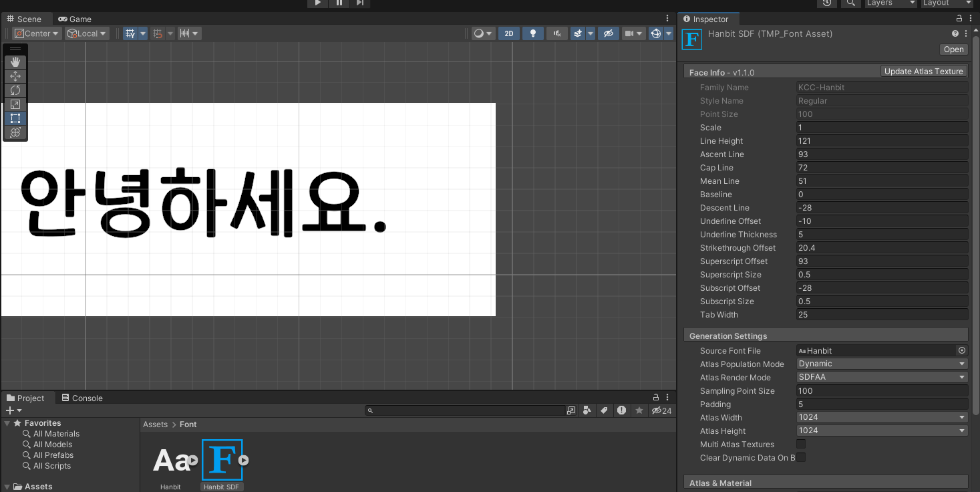This screenshot has height=492, width=980.
Task: Toggle hidden packages count in Project
Action: tap(661, 410)
